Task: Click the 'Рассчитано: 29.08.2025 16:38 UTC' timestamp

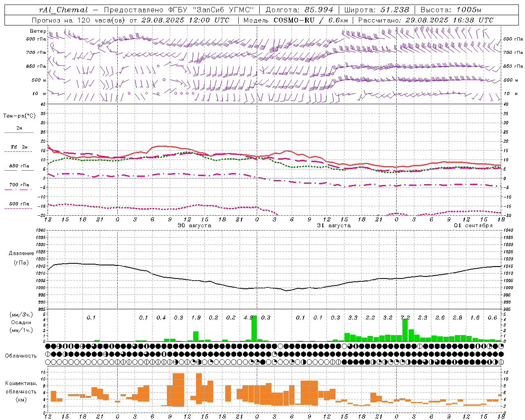Action: pyautogui.click(x=426, y=20)
